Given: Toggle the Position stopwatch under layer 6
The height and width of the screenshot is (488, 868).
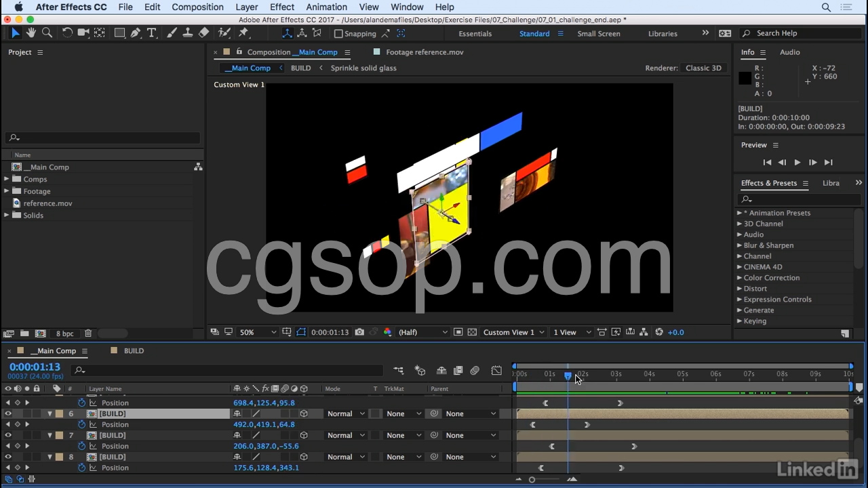Looking at the screenshot, I should 82,424.
